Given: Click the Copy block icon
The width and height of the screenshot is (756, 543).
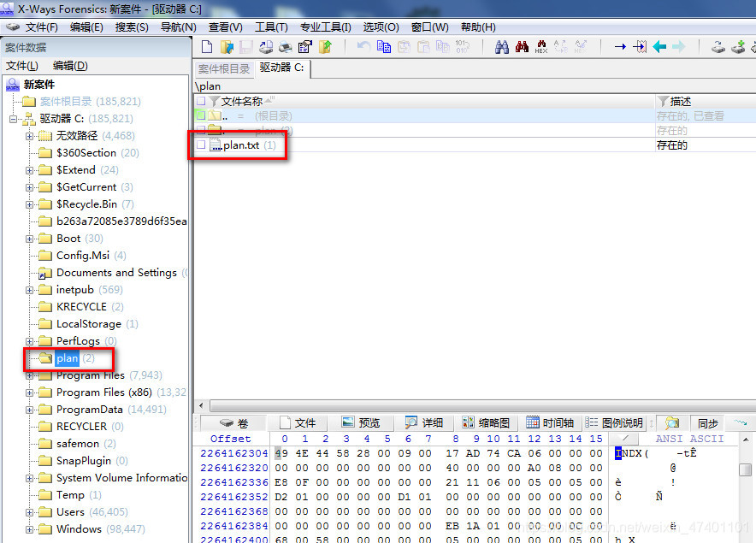Looking at the screenshot, I should point(384,47).
